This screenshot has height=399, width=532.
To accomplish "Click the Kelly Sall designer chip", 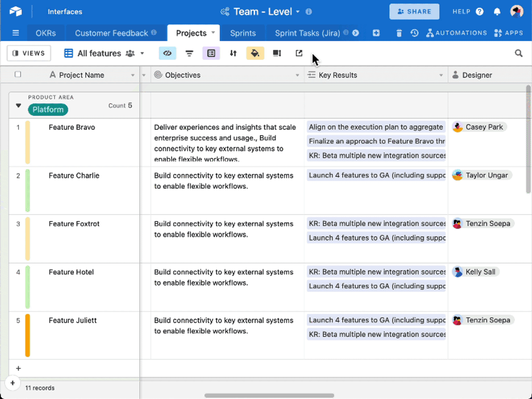I will (x=475, y=272).
